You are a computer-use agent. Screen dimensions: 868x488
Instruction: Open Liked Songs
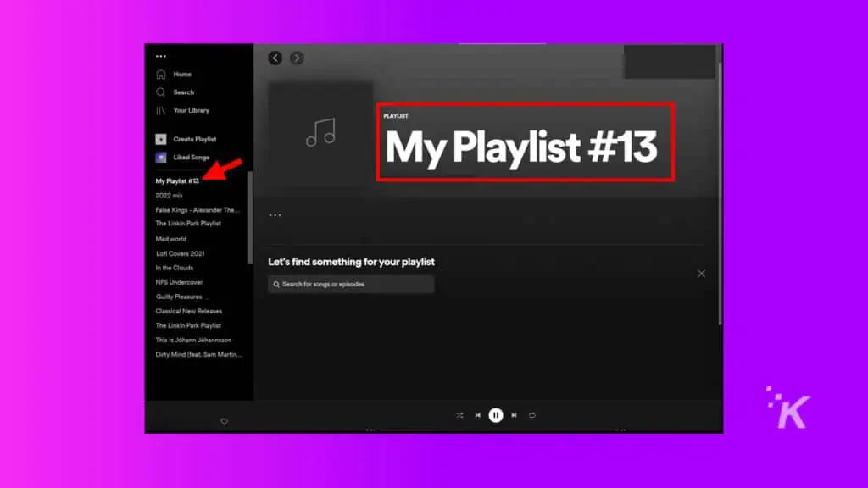[x=191, y=158]
